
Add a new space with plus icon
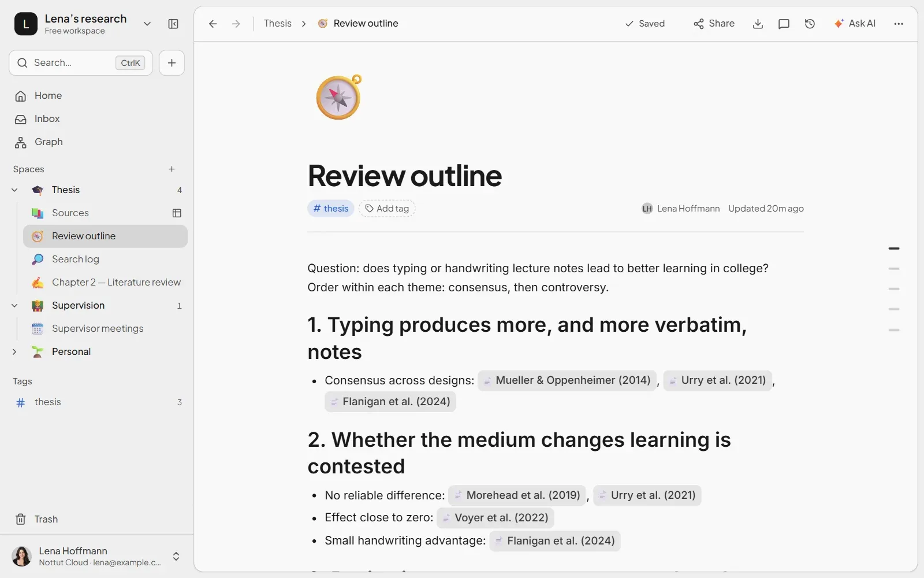(x=172, y=169)
